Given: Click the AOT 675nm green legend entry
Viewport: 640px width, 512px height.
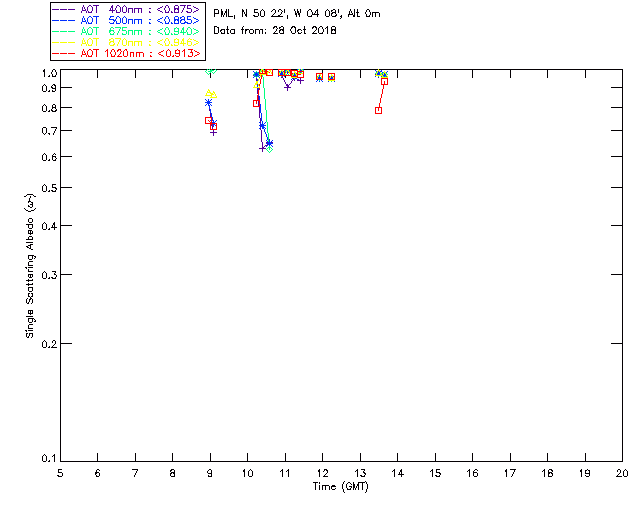Looking at the screenshot, I should (127, 31).
